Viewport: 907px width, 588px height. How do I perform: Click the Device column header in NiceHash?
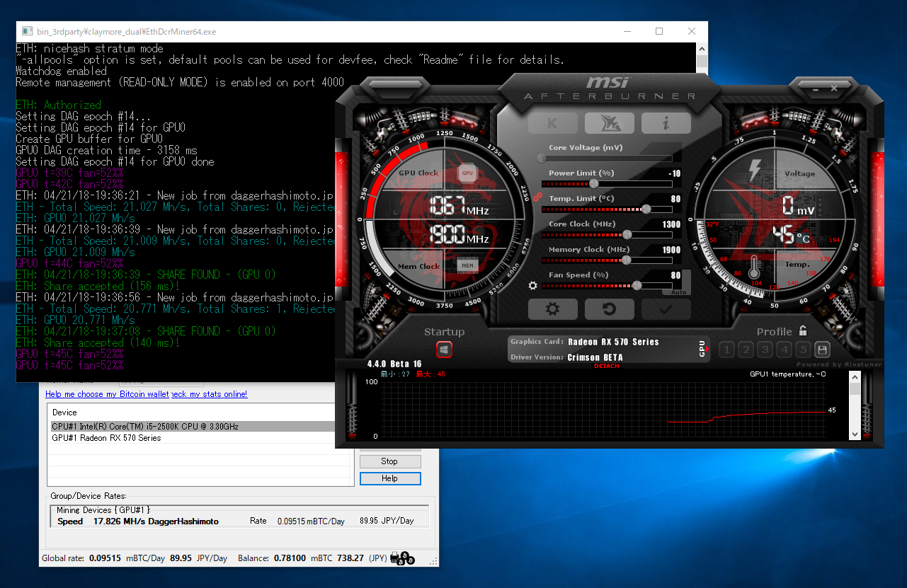click(64, 413)
